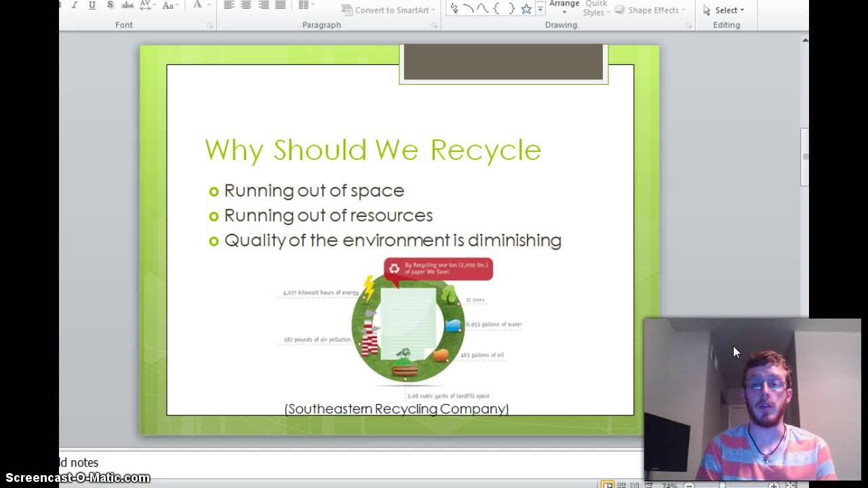868x488 pixels.
Task: Open the Select dropdown in Editing
Action: coord(724,10)
